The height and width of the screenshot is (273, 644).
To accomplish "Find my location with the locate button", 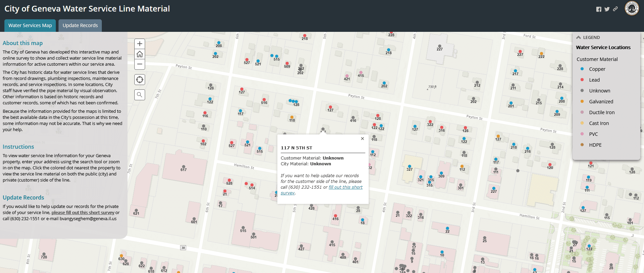I will tap(140, 80).
